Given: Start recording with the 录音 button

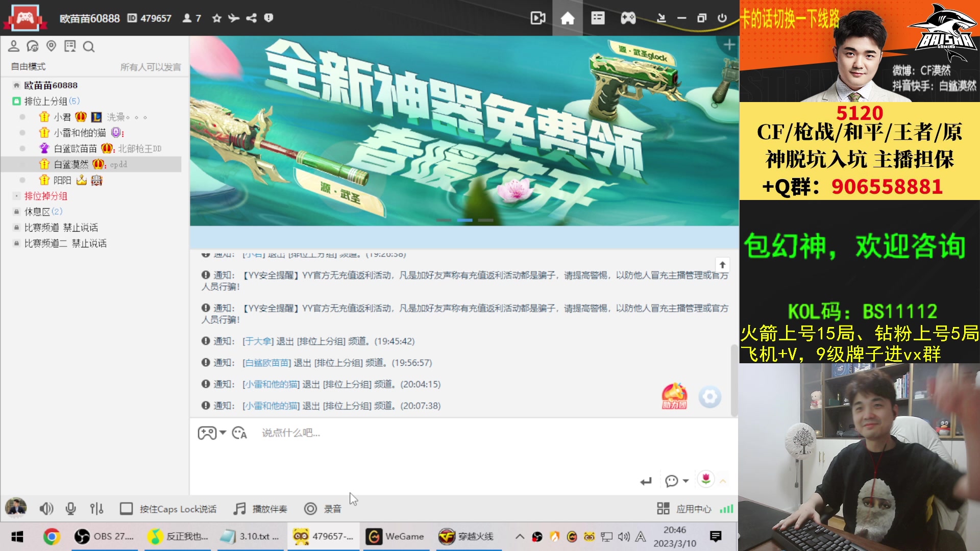Looking at the screenshot, I should tap(323, 509).
